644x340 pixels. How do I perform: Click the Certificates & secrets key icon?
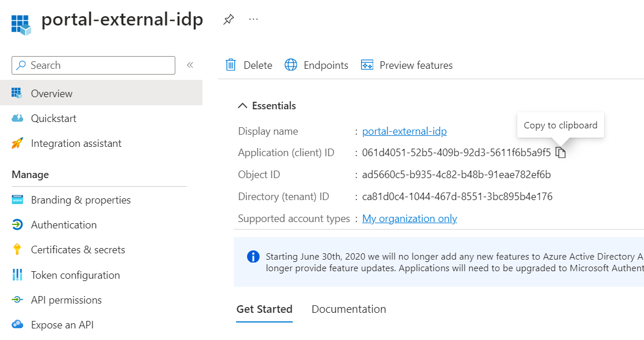tap(17, 249)
